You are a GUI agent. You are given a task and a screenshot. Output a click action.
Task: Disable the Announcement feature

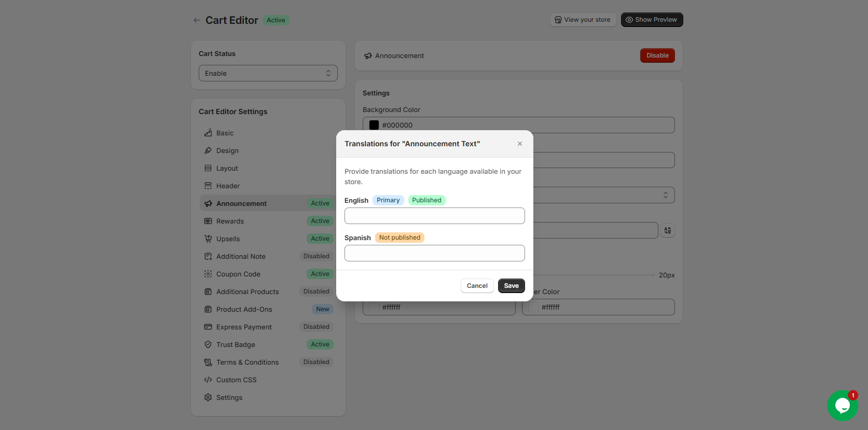tap(657, 56)
